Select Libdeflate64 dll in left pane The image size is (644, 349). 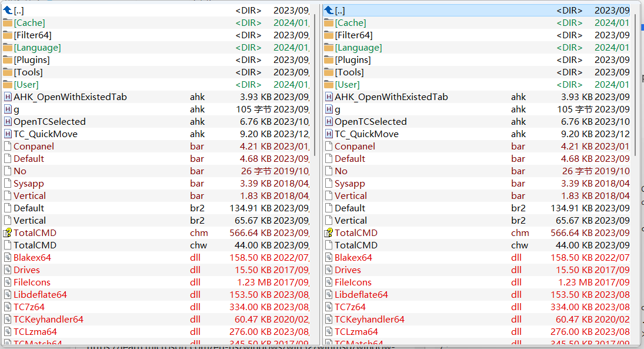pos(40,294)
